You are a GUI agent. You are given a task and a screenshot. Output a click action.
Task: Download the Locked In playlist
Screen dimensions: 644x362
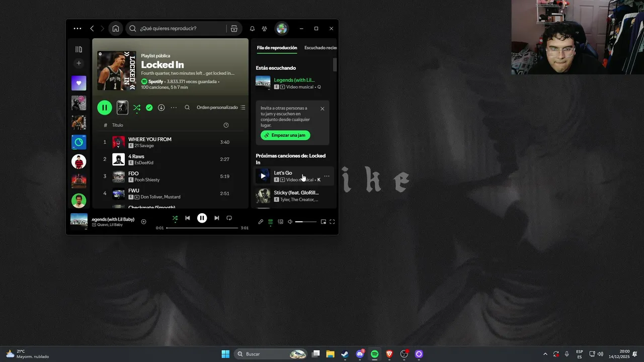coord(161,108)
